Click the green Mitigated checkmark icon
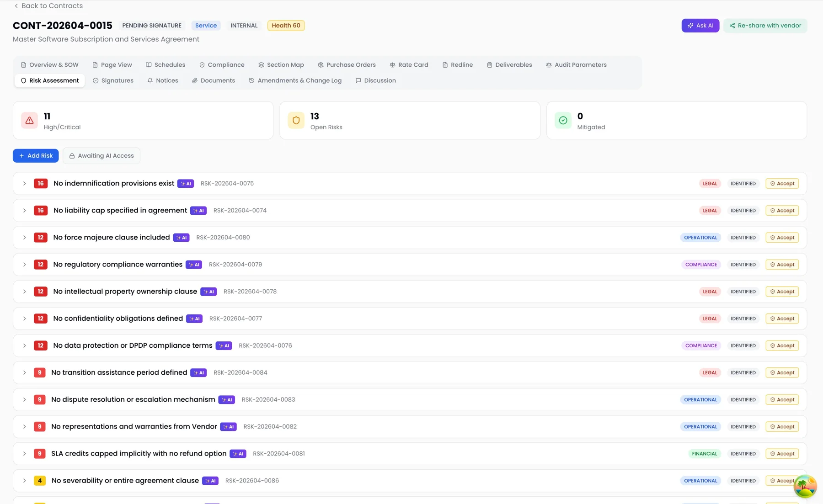823x504 pixels. [x=563, y=121]
